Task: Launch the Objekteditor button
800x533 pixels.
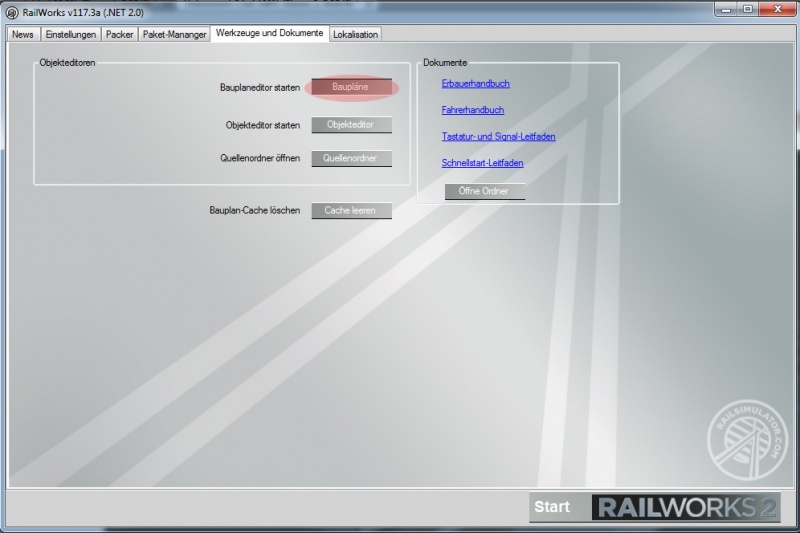Action: [352, 125]
